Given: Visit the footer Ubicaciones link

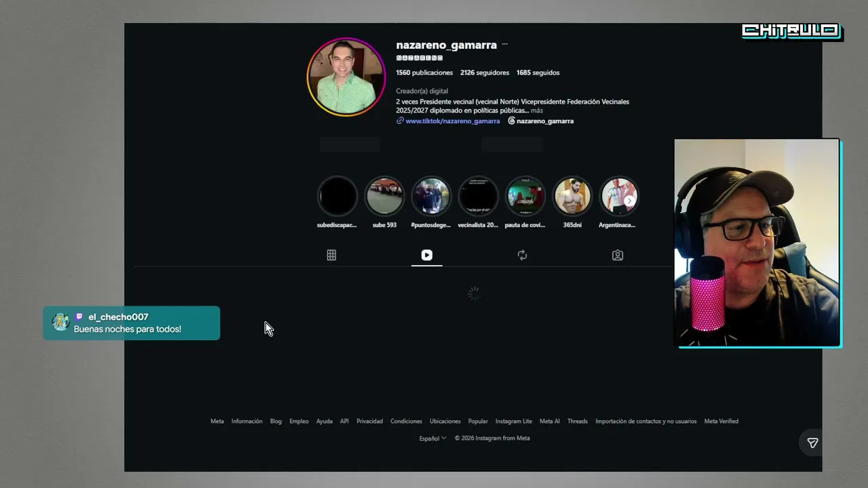Looking at the screenshot, I should tap(445, 421).
